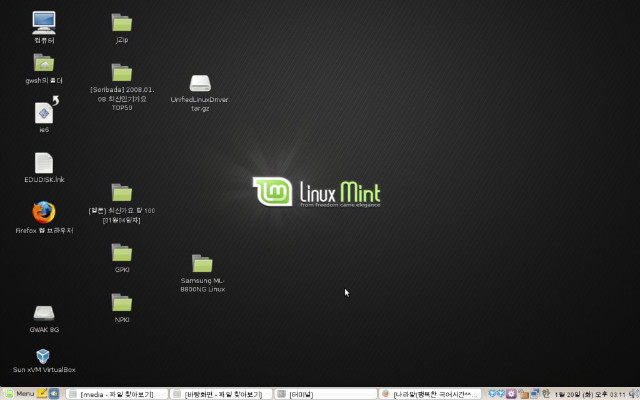The width and height of the screenshot is (640, 400).
Task: Launch Sun xVM VirtualBox desktop icon
Action: click(x=43, y=356)
